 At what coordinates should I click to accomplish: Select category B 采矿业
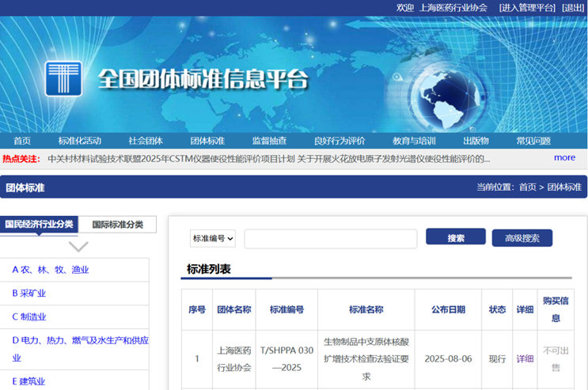(x=28, y=293)
